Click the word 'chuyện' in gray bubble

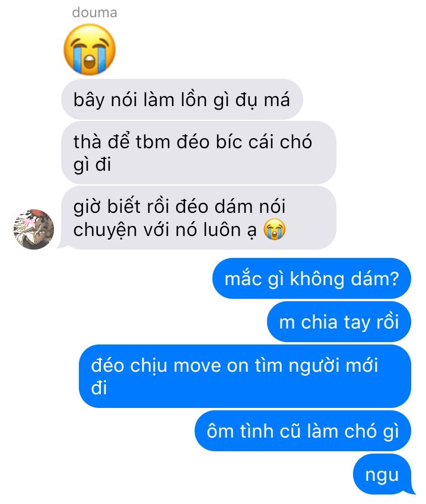click(x=105, y=230)
